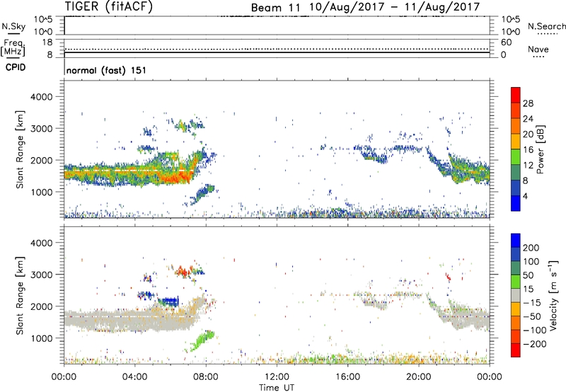Click the 4 tick on power colorbar
The height and width of the screenshot is (392, 566).
525,196
